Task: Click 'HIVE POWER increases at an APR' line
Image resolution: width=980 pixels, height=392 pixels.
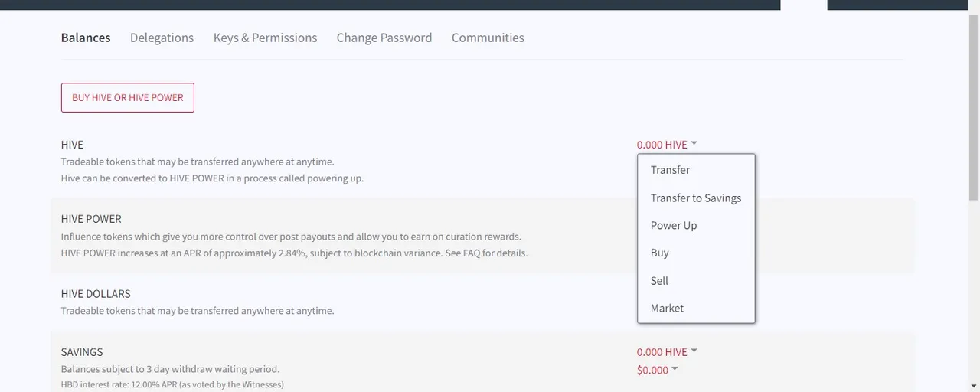Action: pyautogui.click(x=294, y=253)
